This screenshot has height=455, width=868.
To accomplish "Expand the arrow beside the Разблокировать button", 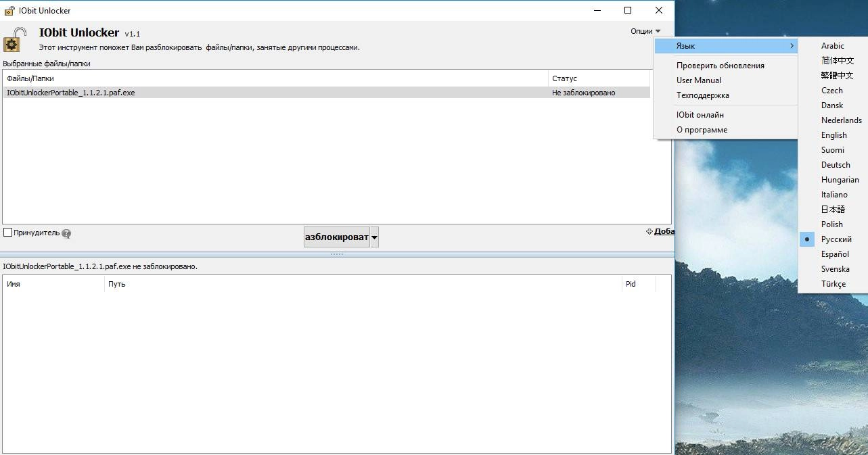I will (x=374, y=237).
